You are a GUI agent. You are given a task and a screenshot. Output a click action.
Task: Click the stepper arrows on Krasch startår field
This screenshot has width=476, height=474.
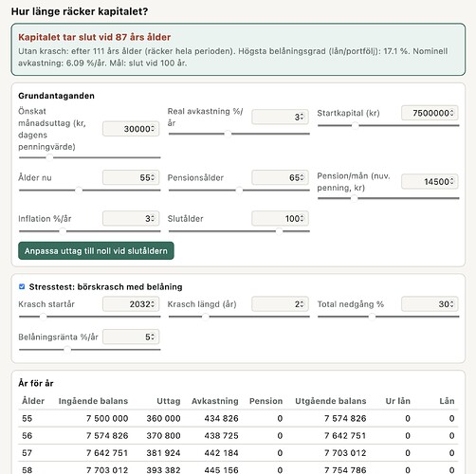[153, 304]
